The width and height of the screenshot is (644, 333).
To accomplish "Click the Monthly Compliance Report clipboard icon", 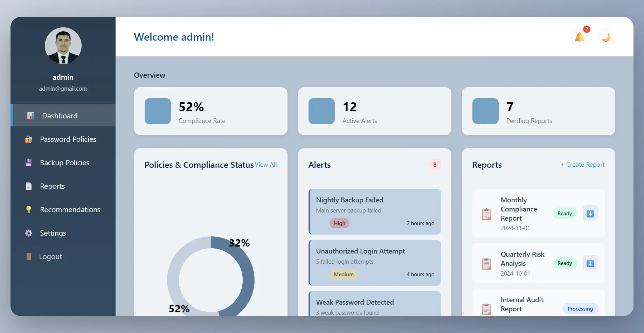I will (x=486, y=214).
